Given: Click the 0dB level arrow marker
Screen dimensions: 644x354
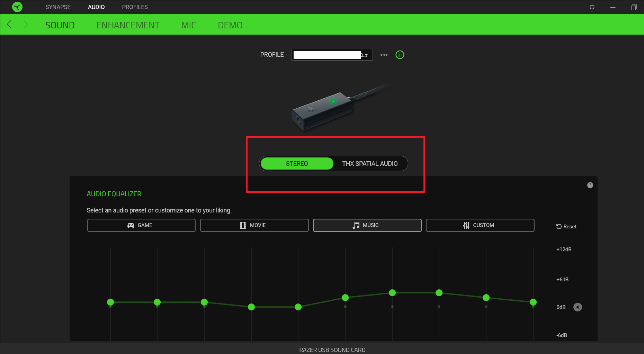Looking at the screenshot, I should [578, 307].
